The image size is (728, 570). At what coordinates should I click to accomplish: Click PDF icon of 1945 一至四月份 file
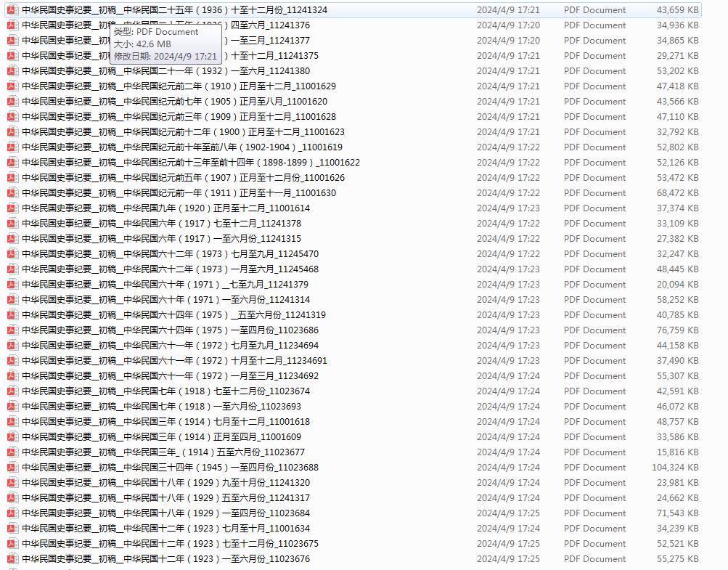coord(12,468)
